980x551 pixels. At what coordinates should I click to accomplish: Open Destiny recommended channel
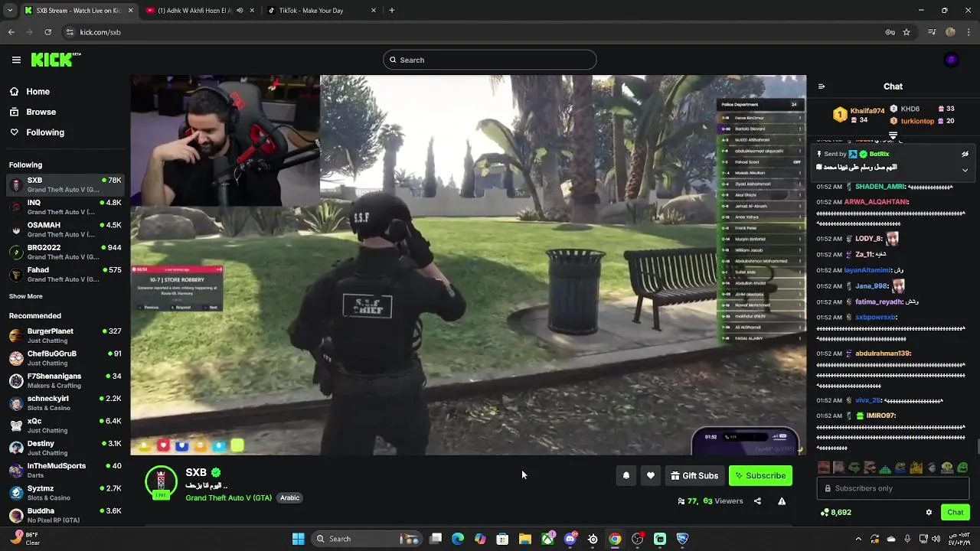(x=65, y=448)
